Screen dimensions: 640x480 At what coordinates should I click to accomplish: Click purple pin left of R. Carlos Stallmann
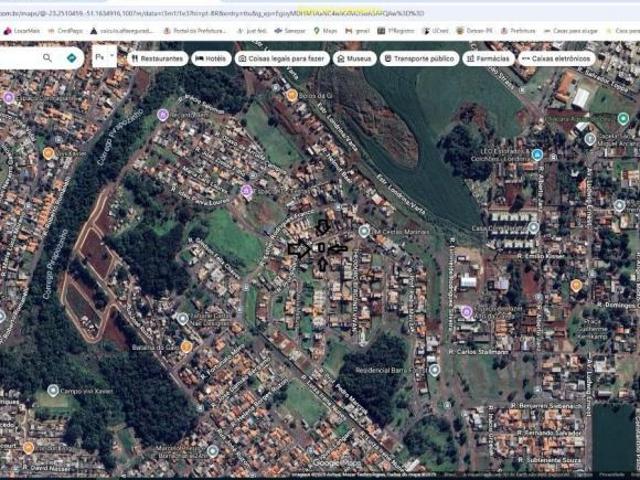(466, 313)
